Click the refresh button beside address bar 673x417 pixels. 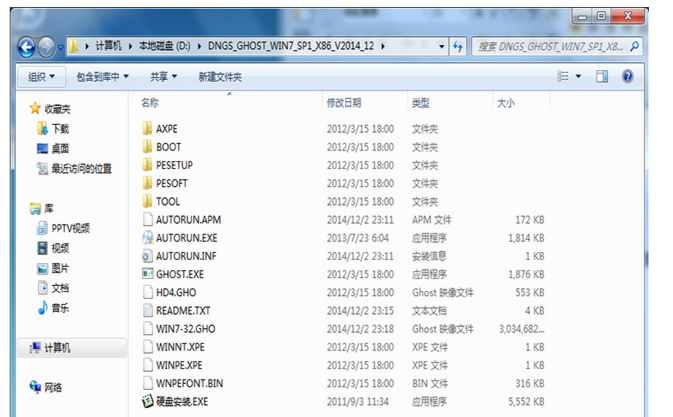(458, 46)
